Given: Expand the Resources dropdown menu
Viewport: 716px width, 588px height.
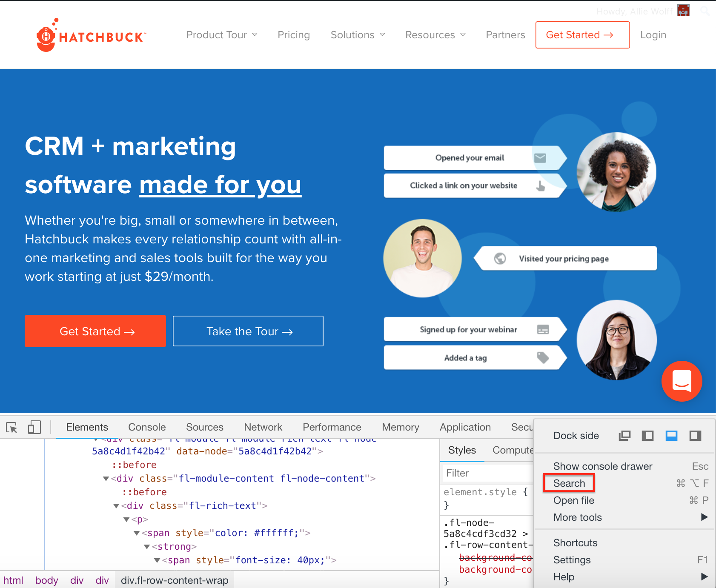Looking at the screenshot, I should point(435,35).
